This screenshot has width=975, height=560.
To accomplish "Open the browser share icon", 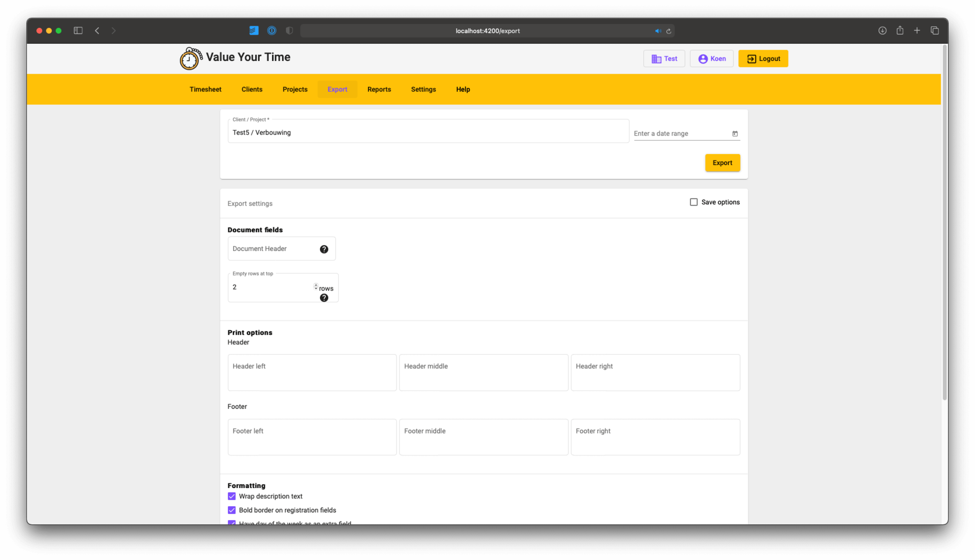I will 900,30.
